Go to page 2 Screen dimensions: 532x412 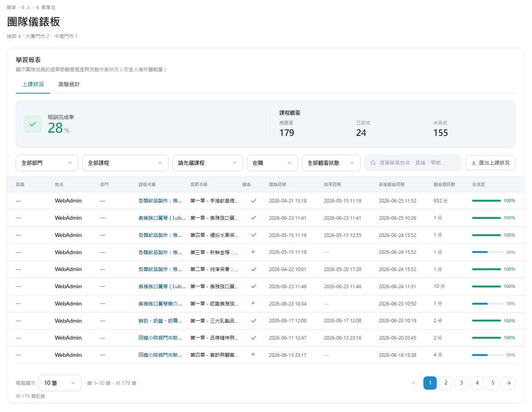point(446,383)
